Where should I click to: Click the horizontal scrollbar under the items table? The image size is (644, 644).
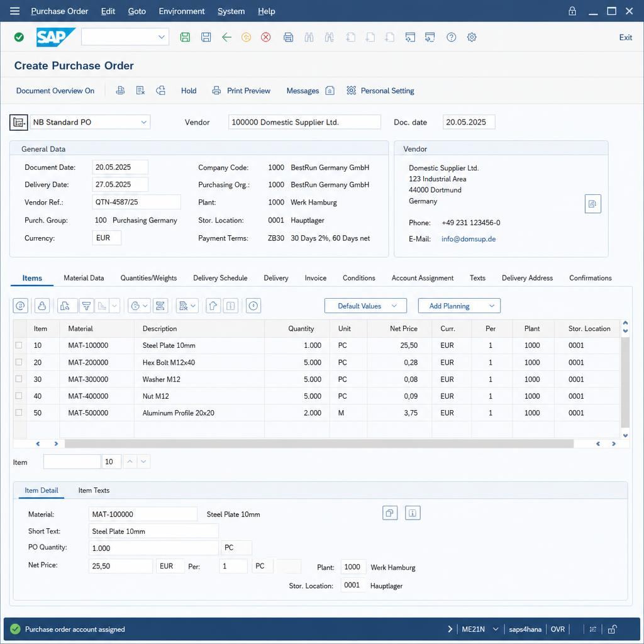pyautogui.click(x=319, y=443)
